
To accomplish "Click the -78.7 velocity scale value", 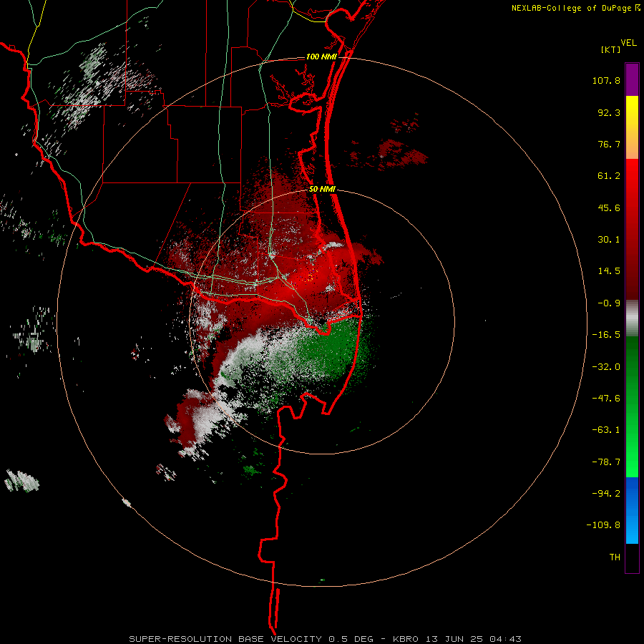I will [x=606, y=462].
